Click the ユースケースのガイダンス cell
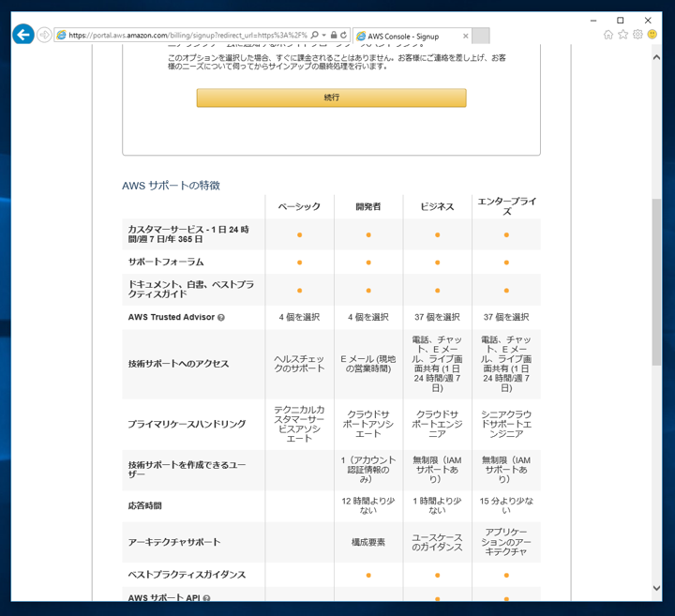This screenshot has height=616, width=675. tap(438, 542)
